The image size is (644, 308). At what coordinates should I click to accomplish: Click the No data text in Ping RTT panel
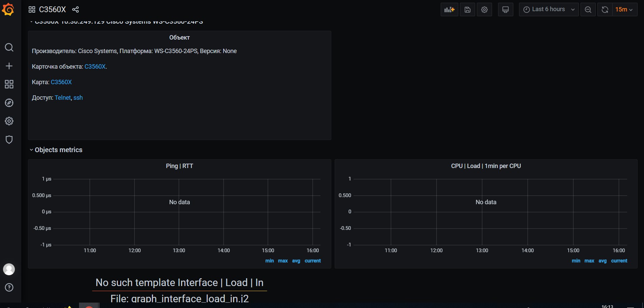click(179, 202)
